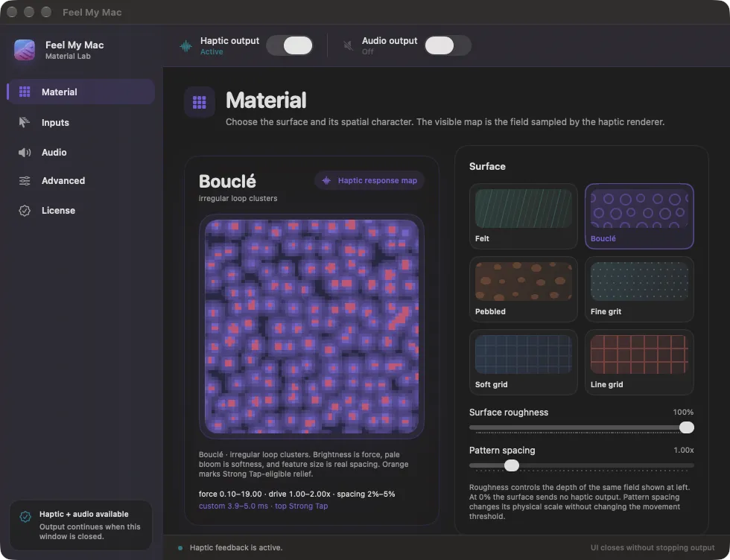
Task: Click the Inputs cursor icon in sidebar
Action: click(x=24, y=122)
